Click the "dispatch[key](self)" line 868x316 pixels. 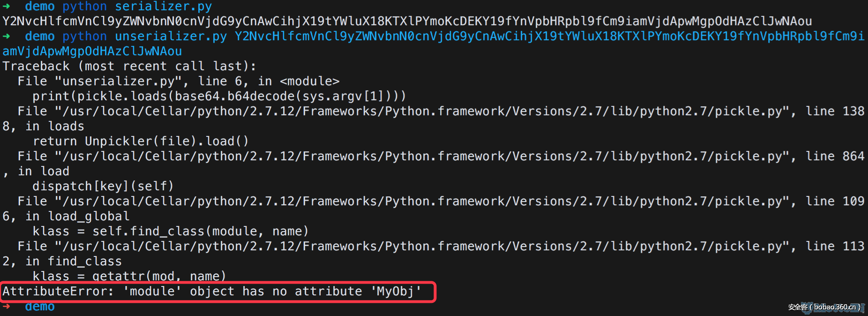(x=103, y=186)
